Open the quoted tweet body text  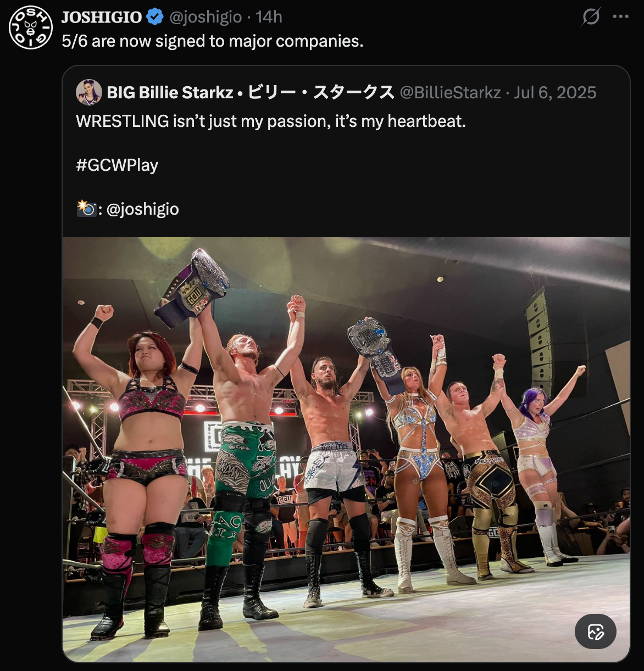click(x=271, y=121)
